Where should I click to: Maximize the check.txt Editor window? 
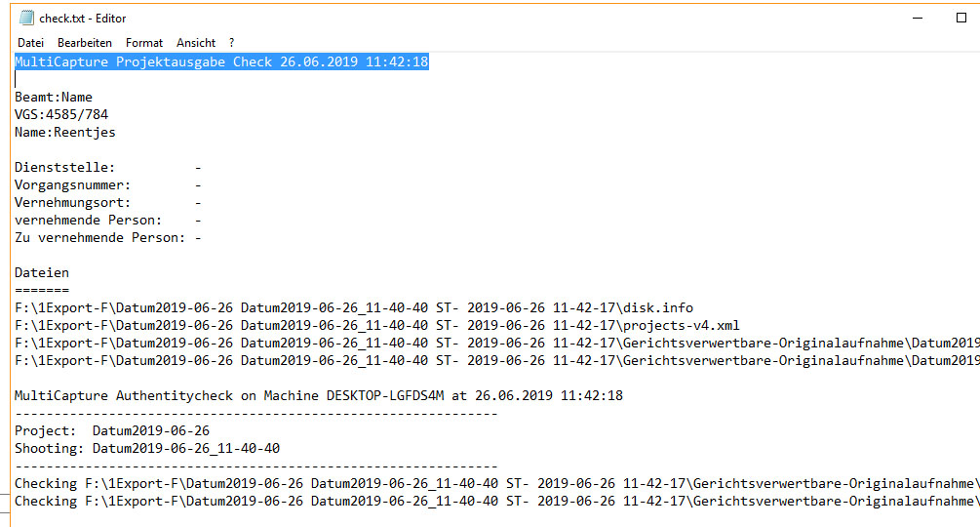click(961, 19)
